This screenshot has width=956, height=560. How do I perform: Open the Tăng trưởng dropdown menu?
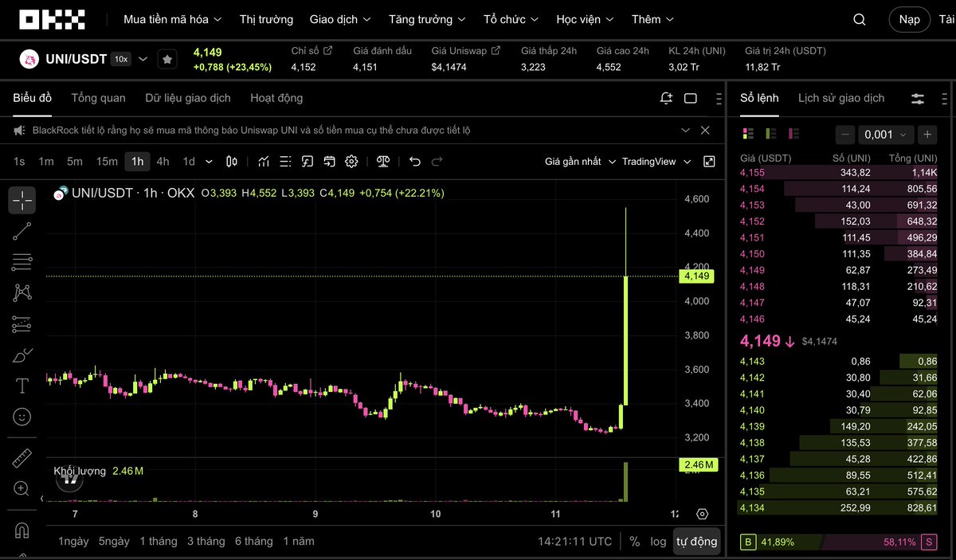coord(428,19)
